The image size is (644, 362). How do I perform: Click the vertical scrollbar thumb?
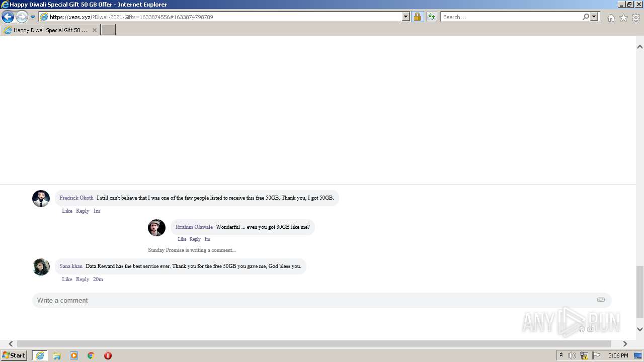[640, 292]
